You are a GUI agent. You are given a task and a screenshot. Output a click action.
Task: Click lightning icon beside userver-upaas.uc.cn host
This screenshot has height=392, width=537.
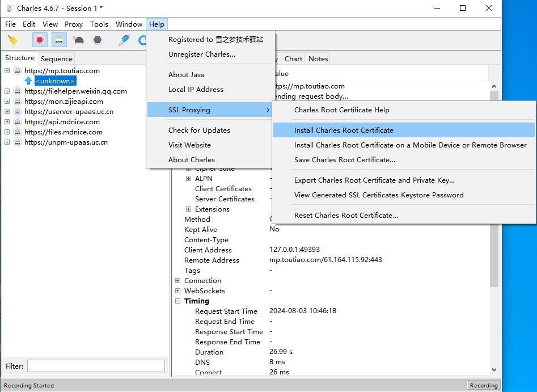18,112
